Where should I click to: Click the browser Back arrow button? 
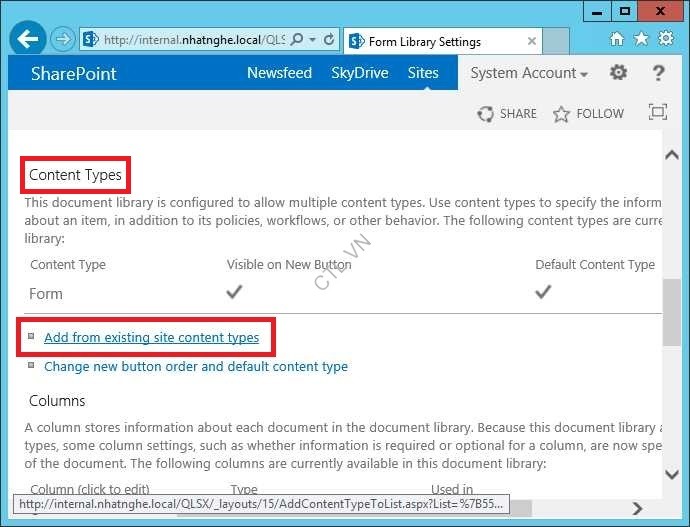point(29,40)
